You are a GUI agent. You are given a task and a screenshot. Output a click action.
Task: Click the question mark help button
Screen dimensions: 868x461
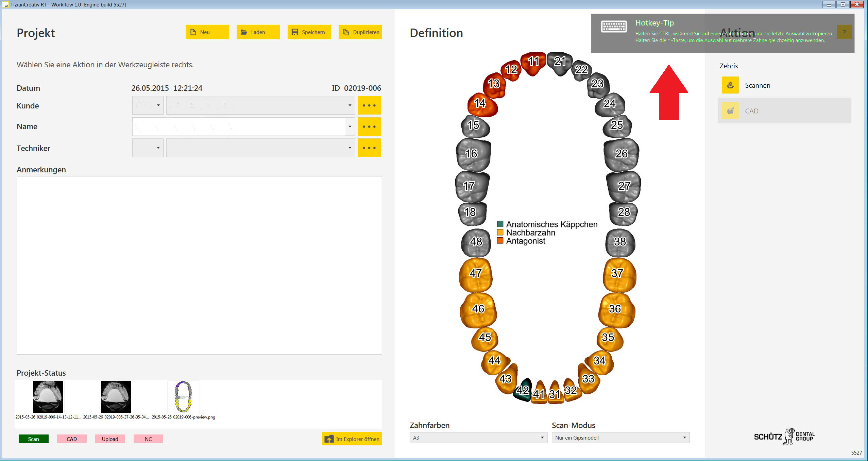coord(844,32)
